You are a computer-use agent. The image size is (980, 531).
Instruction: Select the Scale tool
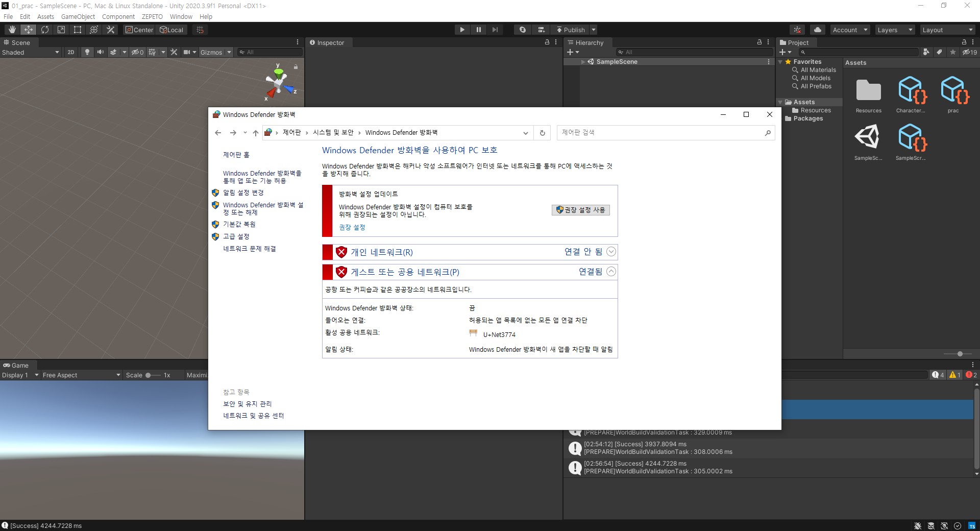coord(61,30)
